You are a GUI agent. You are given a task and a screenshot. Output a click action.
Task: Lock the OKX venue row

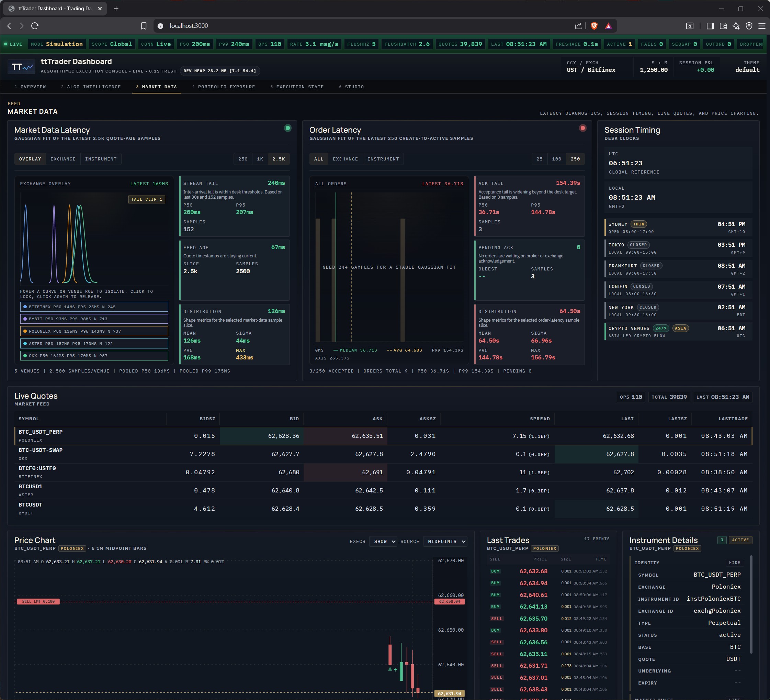pos(94,356)
